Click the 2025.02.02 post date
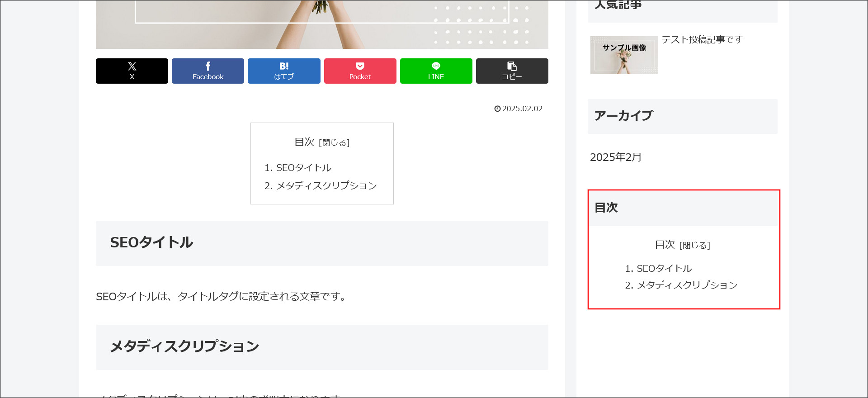 pos(522,109)
